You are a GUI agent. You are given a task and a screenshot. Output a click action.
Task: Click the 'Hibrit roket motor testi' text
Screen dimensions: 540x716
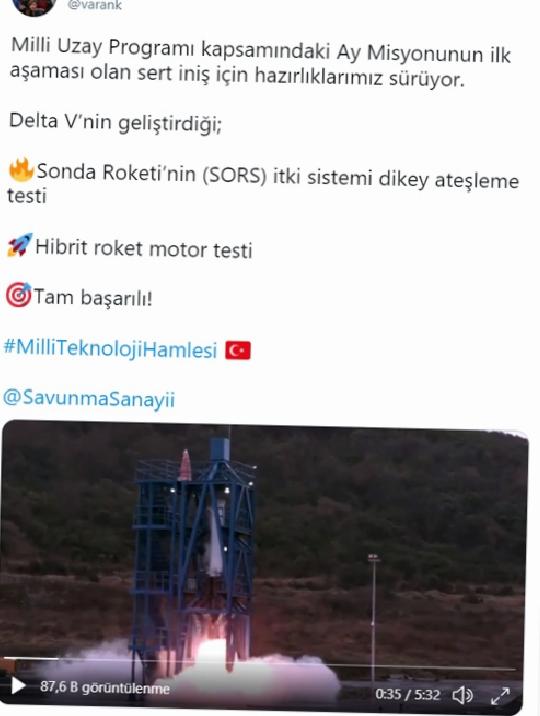143,249
